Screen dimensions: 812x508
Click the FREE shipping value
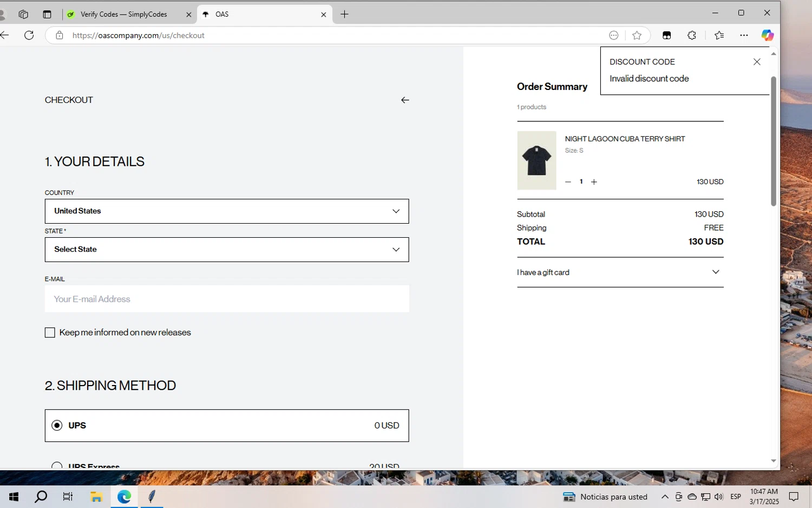[713, 228]
